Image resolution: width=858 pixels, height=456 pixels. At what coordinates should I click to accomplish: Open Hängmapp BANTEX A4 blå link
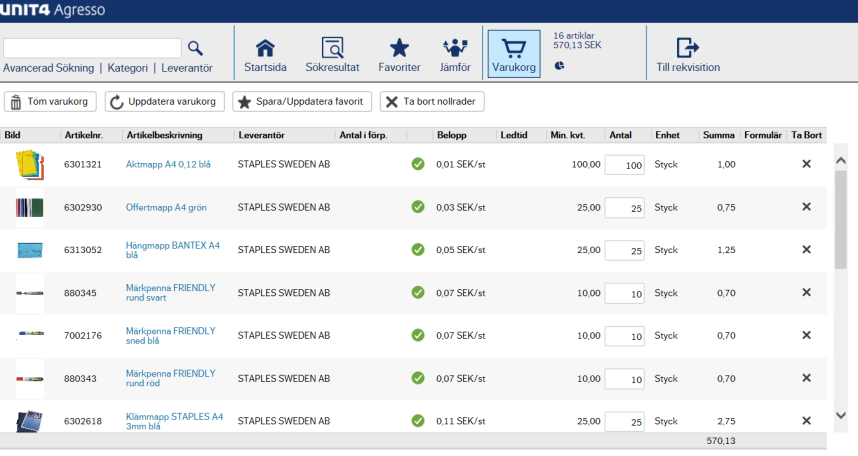pyautogui.click(x=173, y=250)
